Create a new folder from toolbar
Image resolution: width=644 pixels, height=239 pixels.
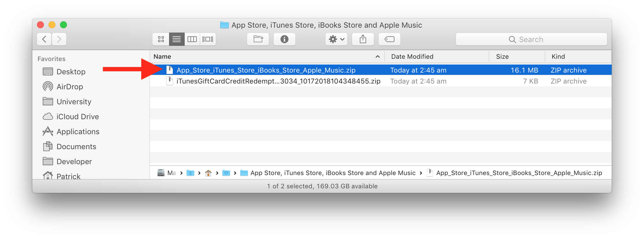258,39
